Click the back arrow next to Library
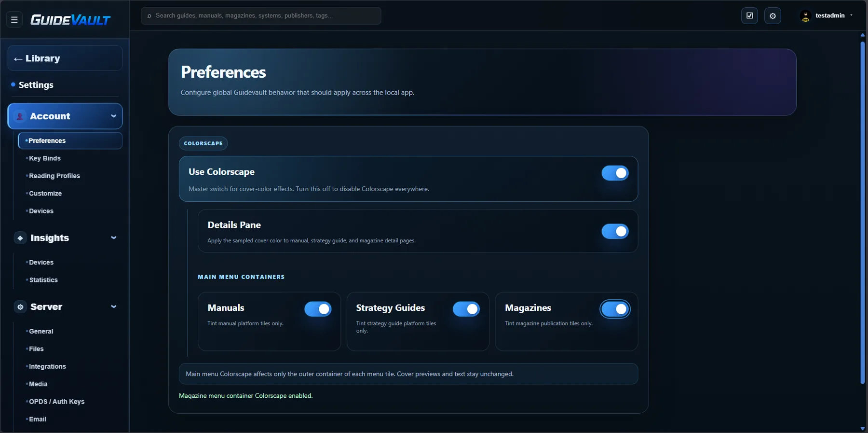 pyautogui.click(x=18, y=59)
